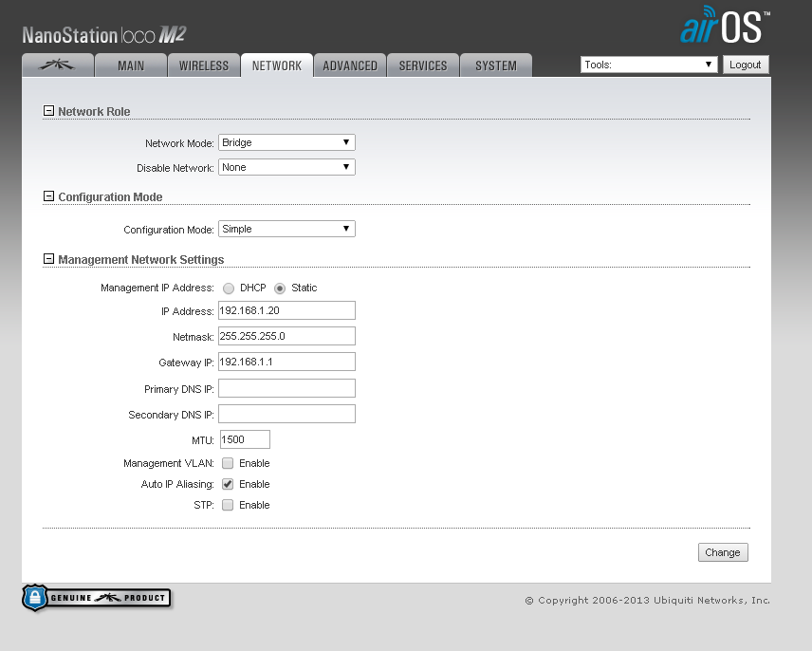
Task: Click the Genuine Product badge
Action: pos(97,598)
